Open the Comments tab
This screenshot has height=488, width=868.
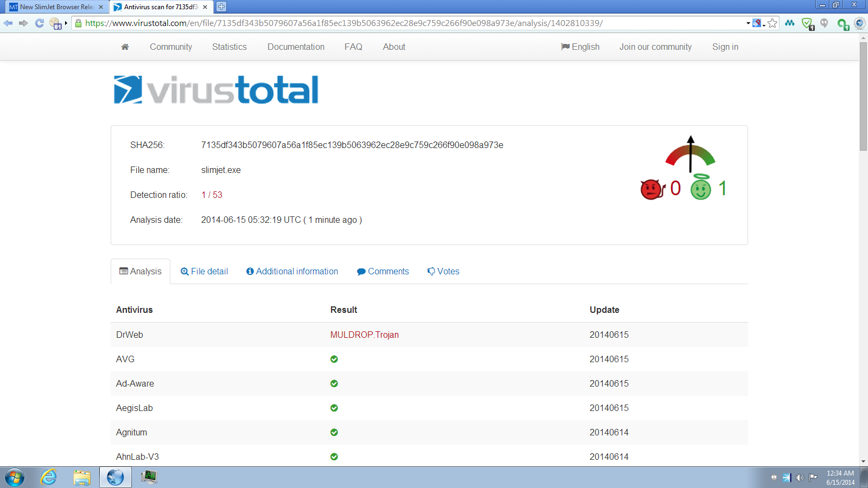point(383,272)
